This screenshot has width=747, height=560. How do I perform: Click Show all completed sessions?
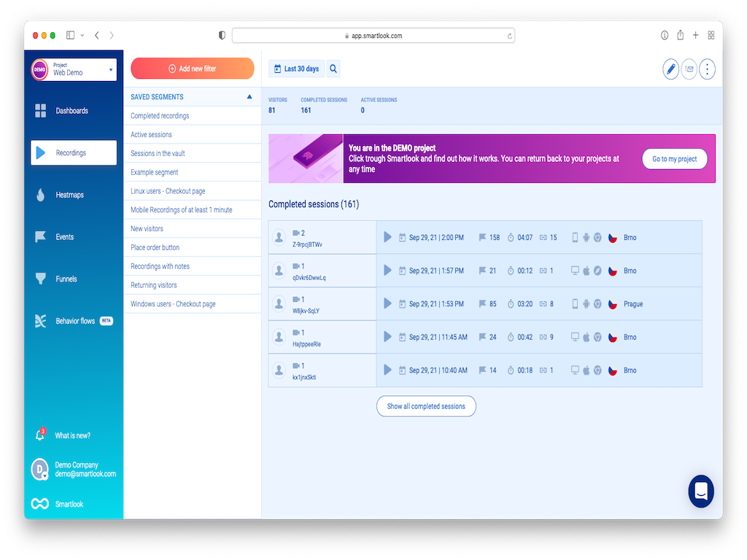point(426,406)
